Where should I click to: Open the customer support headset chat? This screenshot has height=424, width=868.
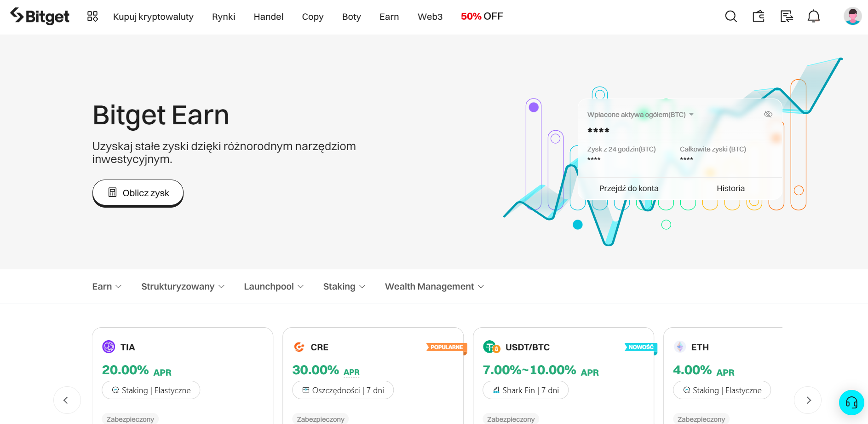(x=851, y=402)
